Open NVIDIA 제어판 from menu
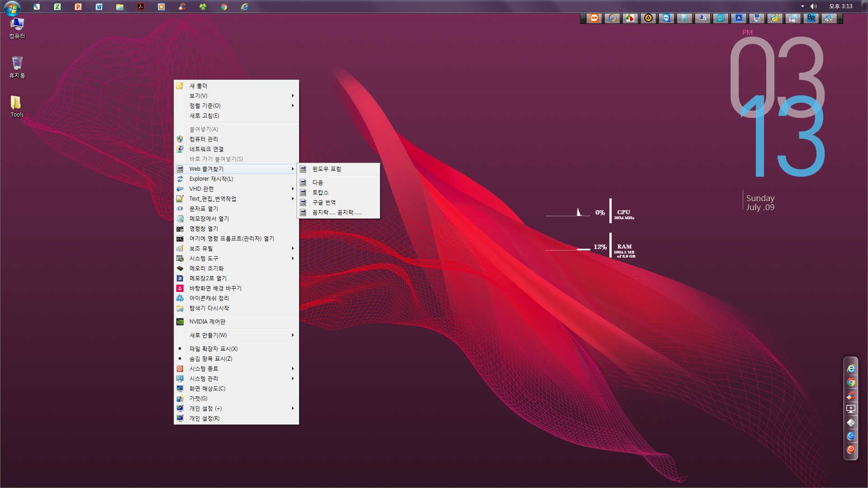 pyautogui.click(x=236, y=322)
